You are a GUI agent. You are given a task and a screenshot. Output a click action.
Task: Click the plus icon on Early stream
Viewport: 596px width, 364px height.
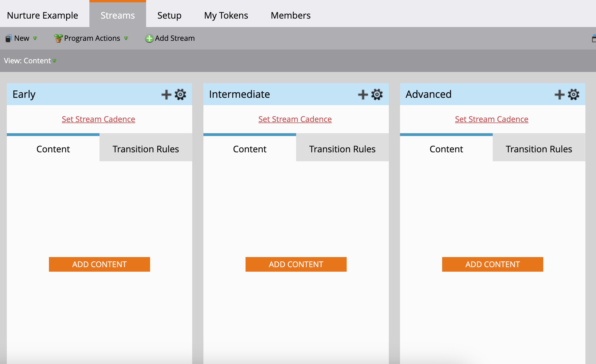tap(166, 95)
